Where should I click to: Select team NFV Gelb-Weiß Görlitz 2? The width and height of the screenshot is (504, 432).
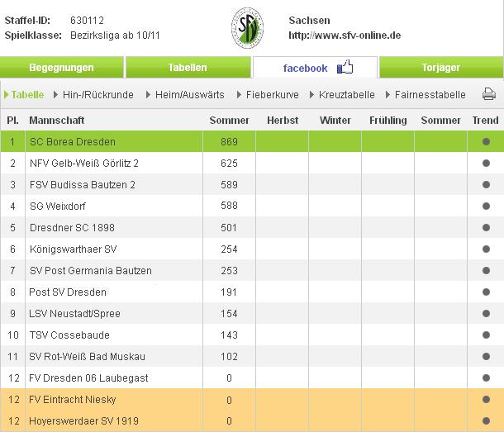click(84, 164)
